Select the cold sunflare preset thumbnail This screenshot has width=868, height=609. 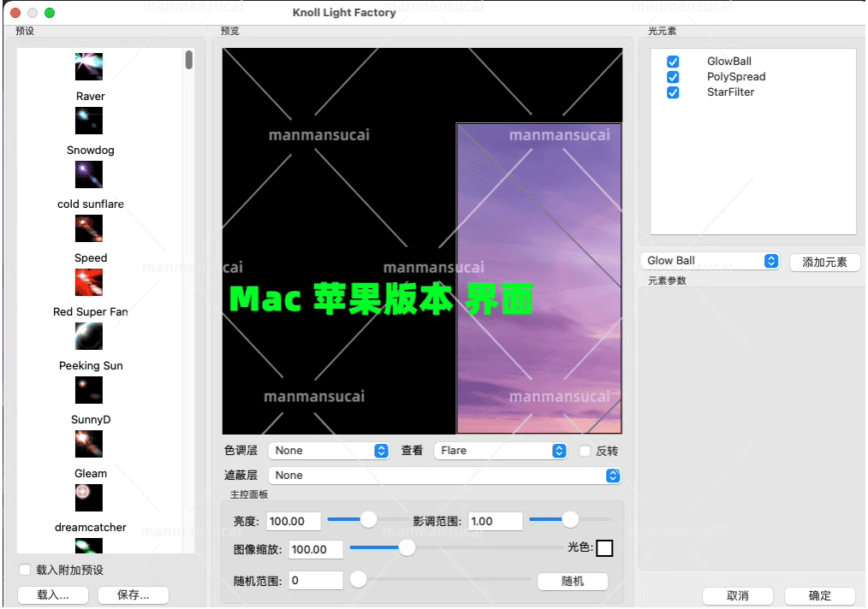(88, 174)
